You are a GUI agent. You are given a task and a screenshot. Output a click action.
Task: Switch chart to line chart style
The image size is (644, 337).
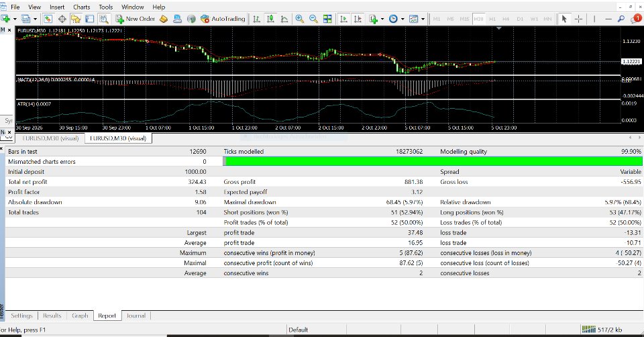284,19
